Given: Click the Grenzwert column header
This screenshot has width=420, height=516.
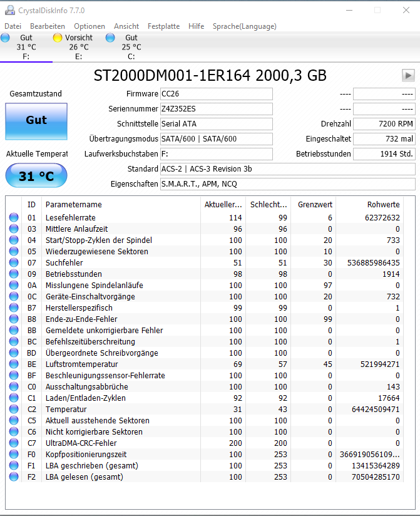Looking at the screenshot, I should coord(314,205).
